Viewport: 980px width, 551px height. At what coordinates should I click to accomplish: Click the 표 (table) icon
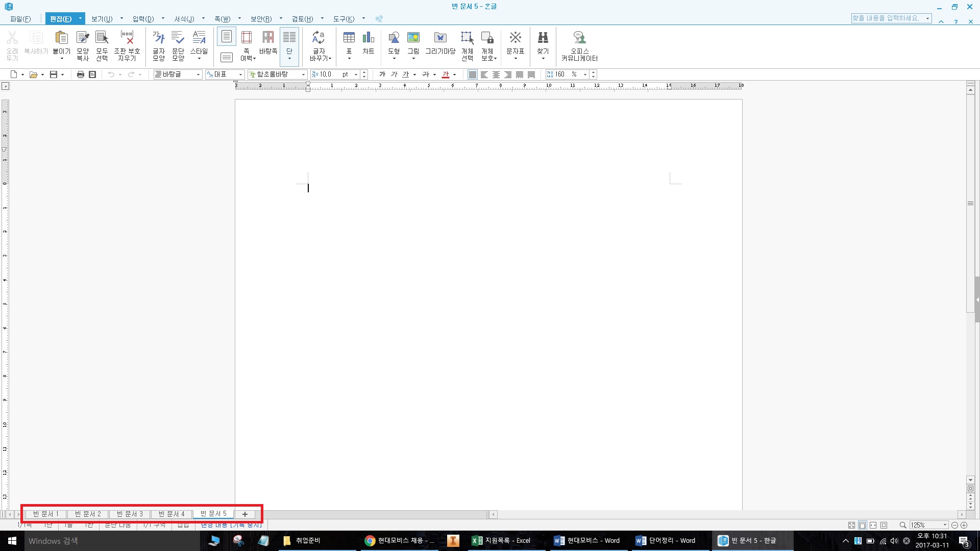click(x=349, y=38)
